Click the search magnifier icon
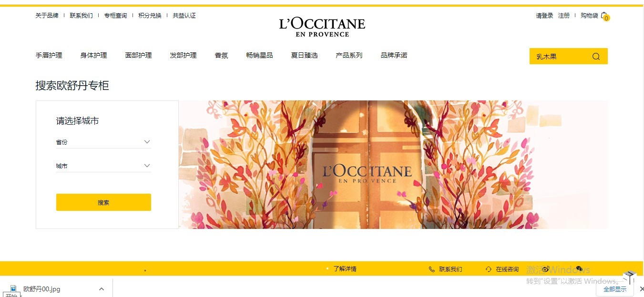This screenshot has height=297, width=644. [x=596, y=57]
